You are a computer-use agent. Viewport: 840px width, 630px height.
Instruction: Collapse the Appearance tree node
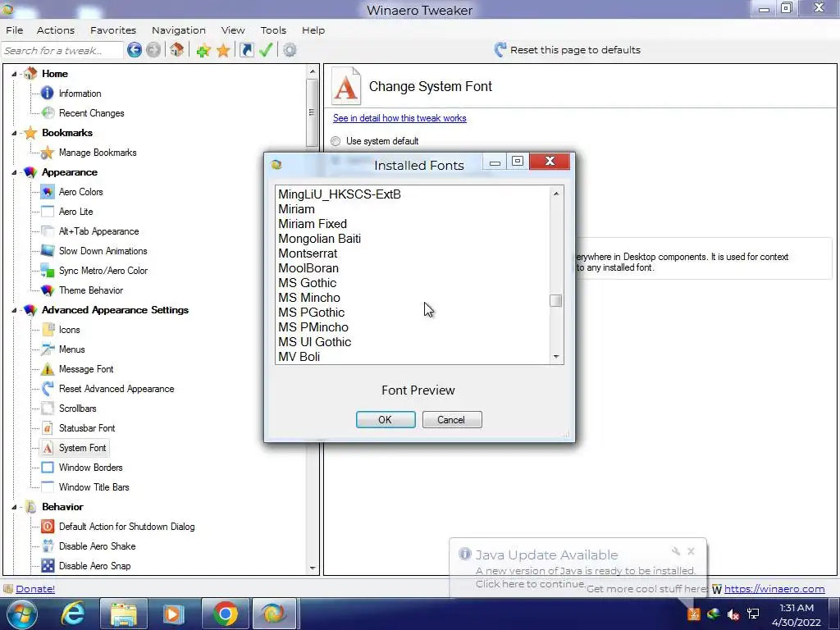(14, 172)
